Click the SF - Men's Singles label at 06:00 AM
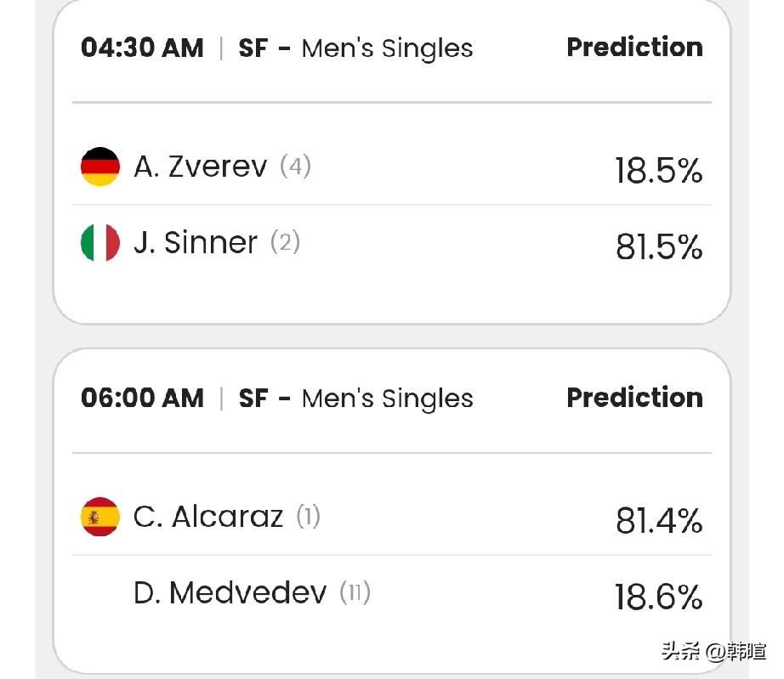Screen dimensions: 784x679 (x=355, y=399)
